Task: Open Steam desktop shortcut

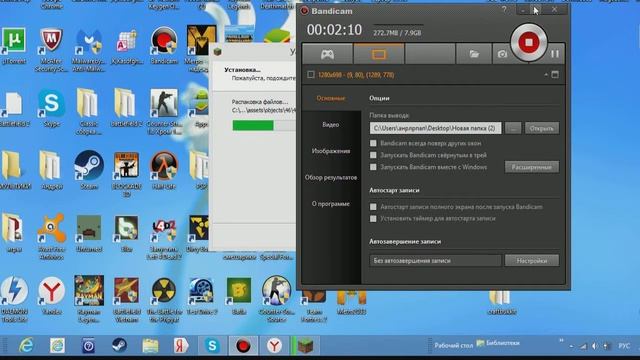Action: (x=89, y=169)
